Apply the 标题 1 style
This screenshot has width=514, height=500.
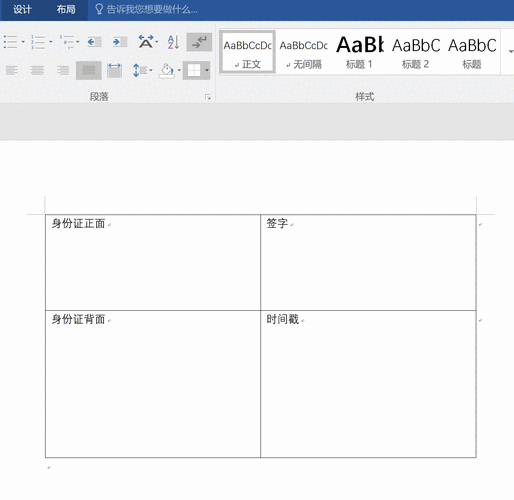click(x=360, y=52)
